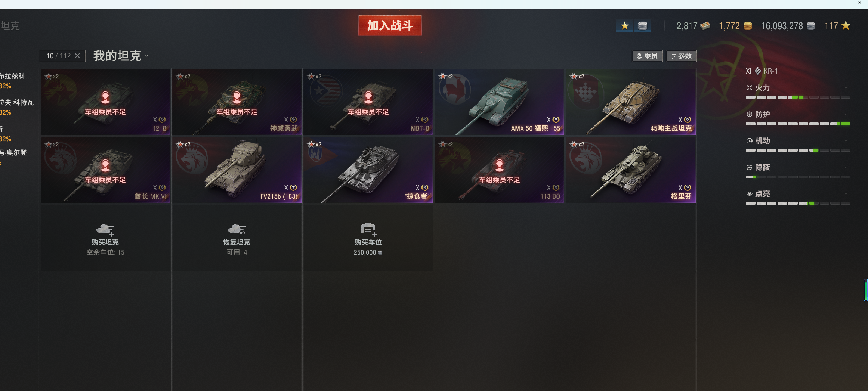868x391 pixels.
Task: Click the 加入战斗 battle button
Action: [390, 25]
